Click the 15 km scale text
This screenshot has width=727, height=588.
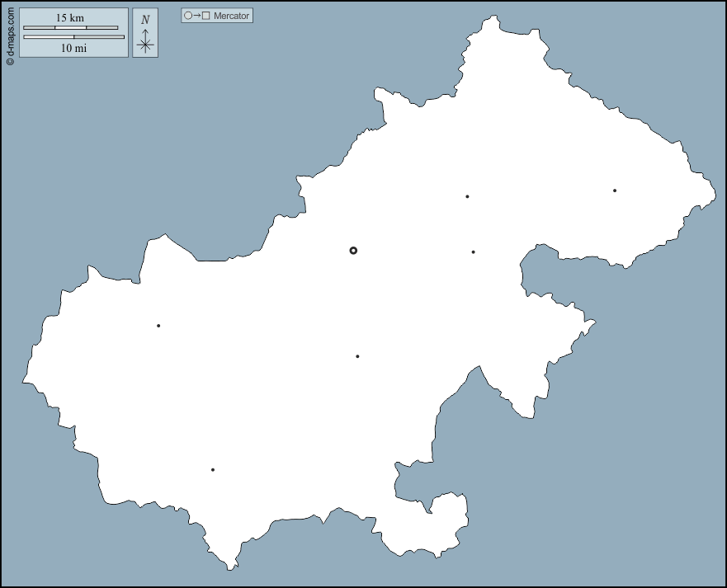click(70, 17)
